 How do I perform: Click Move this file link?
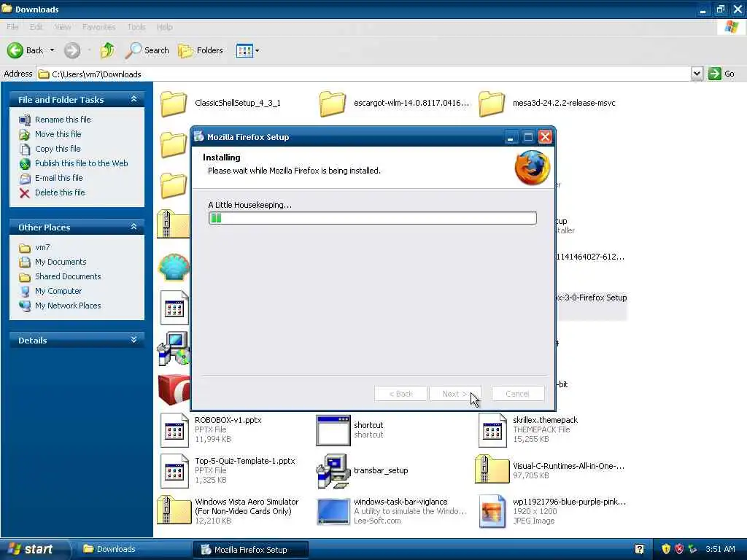(x=58, y=134)
